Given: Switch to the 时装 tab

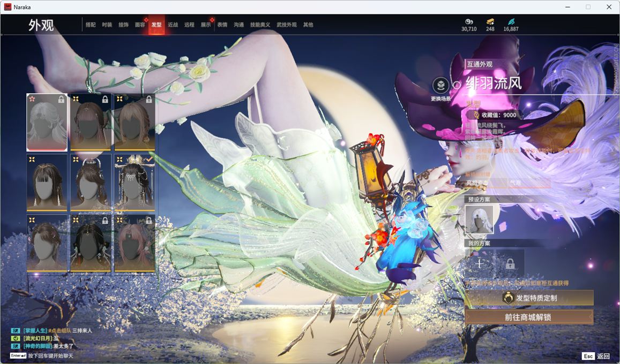Looking at the screenshot, I should [x=107, y=25].
